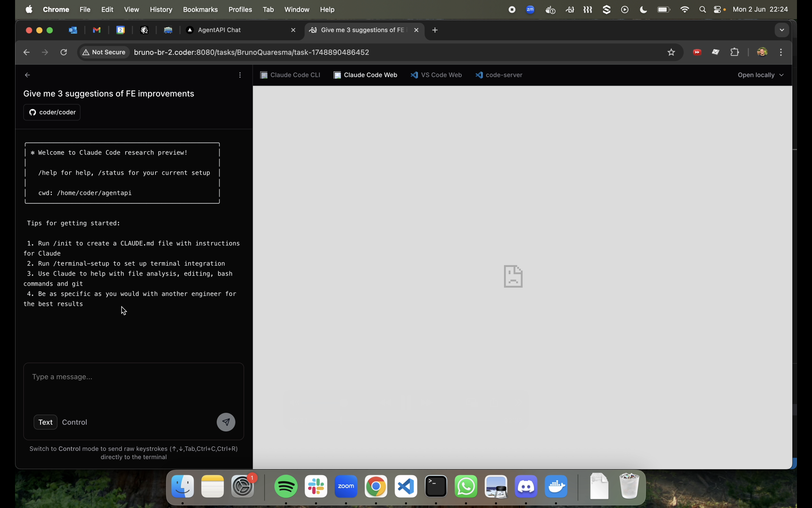812x508 pixels.
Task: Click the Not Secure site info badge
Action: (105, 52)
